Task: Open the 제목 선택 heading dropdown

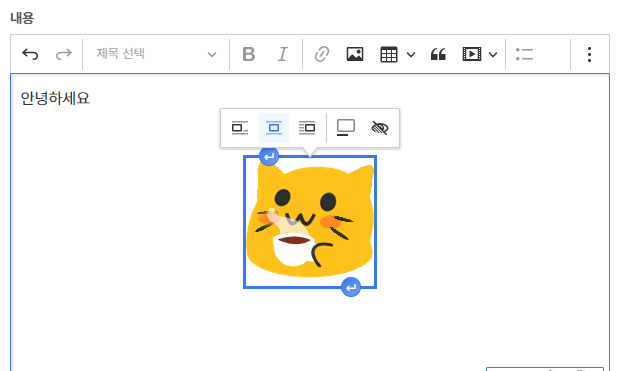Action: [x=156, y=54]
